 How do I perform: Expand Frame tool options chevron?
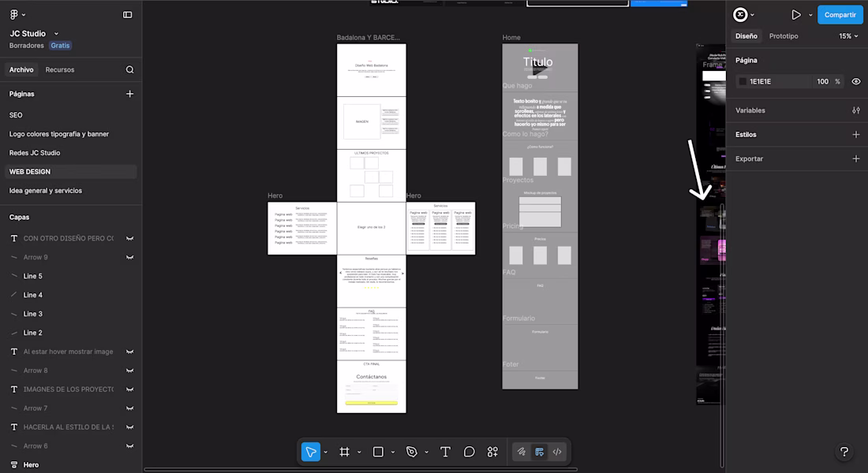(x=359, y=452)
